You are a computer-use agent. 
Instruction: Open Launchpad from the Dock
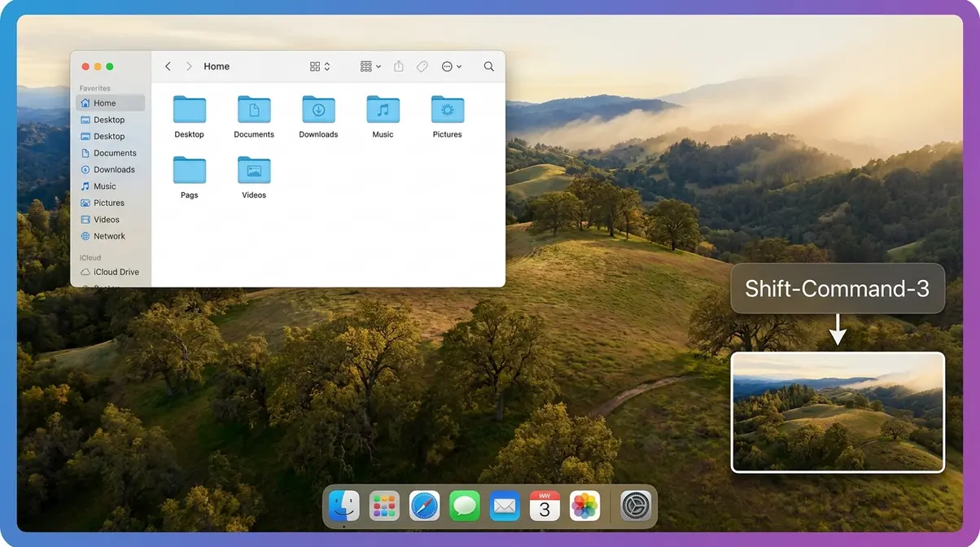pyautogui.click(x=384, y=505)
